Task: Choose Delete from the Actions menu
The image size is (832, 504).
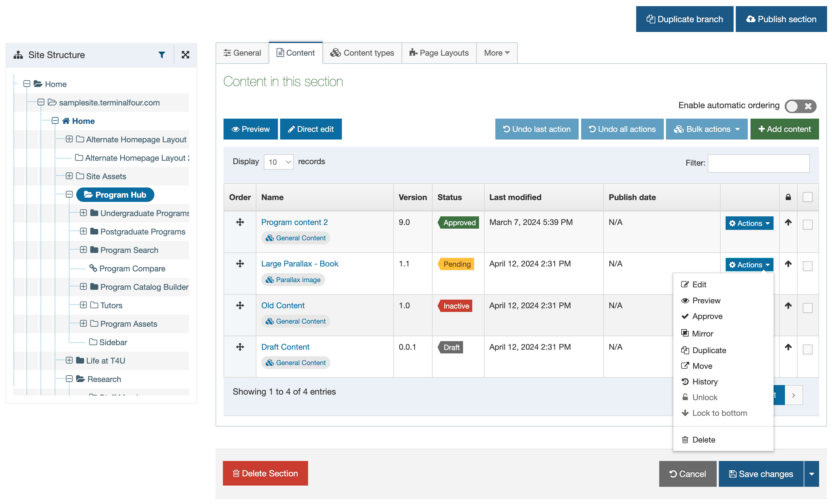Action: [x=723, y=440]
